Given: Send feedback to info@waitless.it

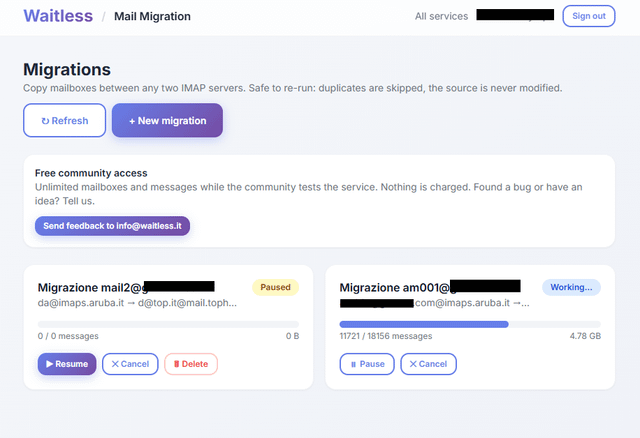Looking at the screenshot, I should click(x=112, y=226).
